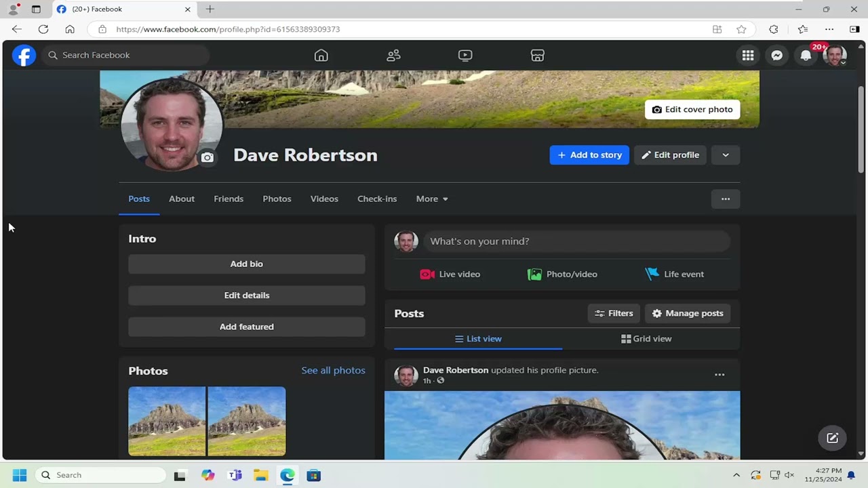Open the notifications bell icon
Viewport: 868px width, 488px height.
(x=806, y=56)
